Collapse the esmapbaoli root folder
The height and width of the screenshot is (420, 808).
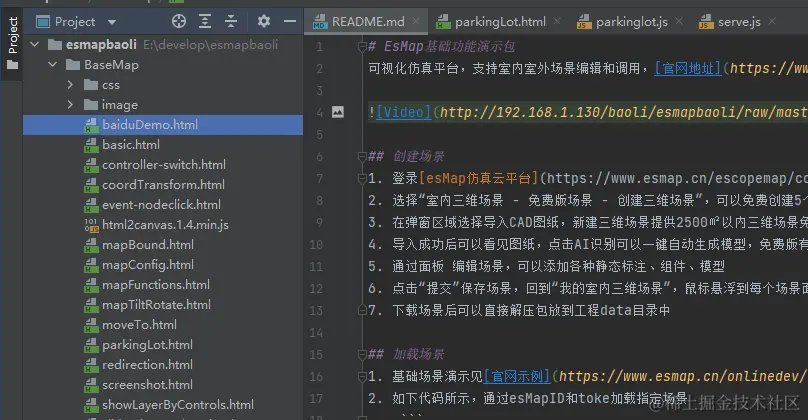pos(35,45)
